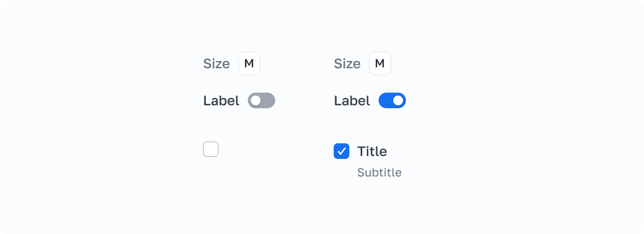Open the right Size M selector box

pos(380,63)
